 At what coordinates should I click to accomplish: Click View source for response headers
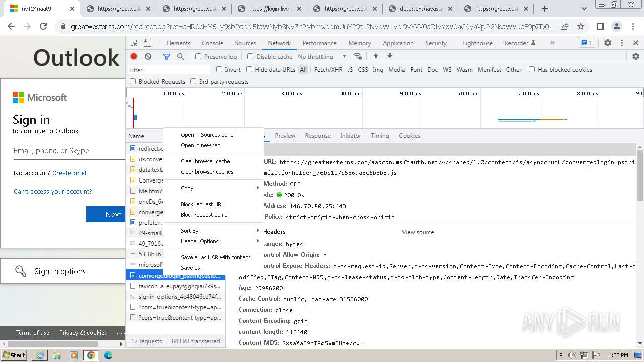[418, 232]
